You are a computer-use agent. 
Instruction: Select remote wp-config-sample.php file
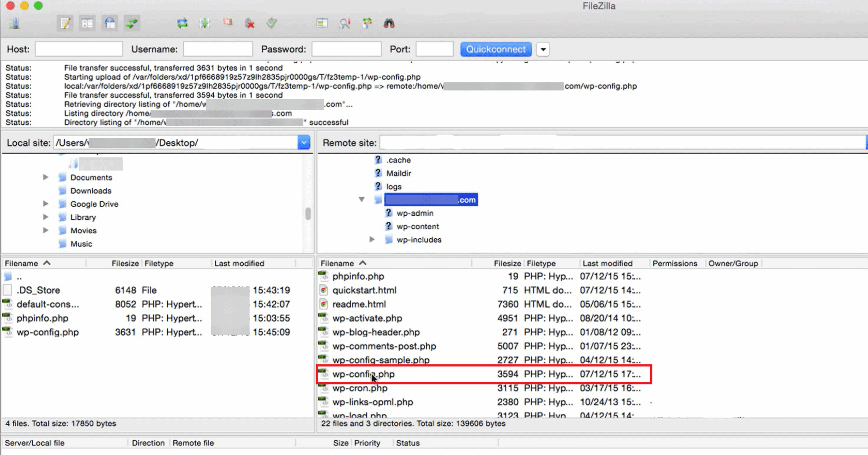[x=381, y=360]
